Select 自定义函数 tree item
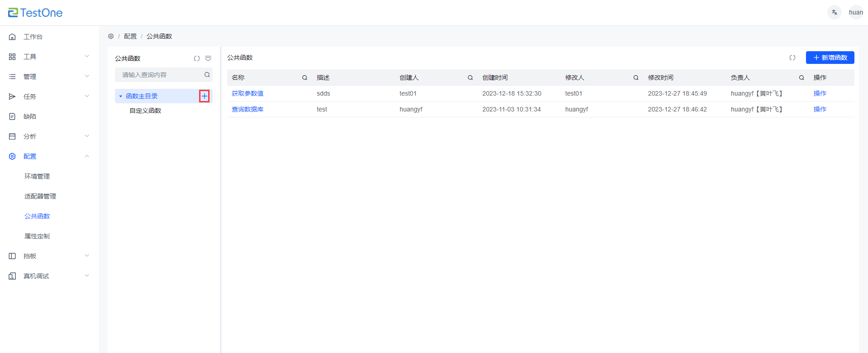Viewport: 868px width, 353px height. [x=145, y=111]
